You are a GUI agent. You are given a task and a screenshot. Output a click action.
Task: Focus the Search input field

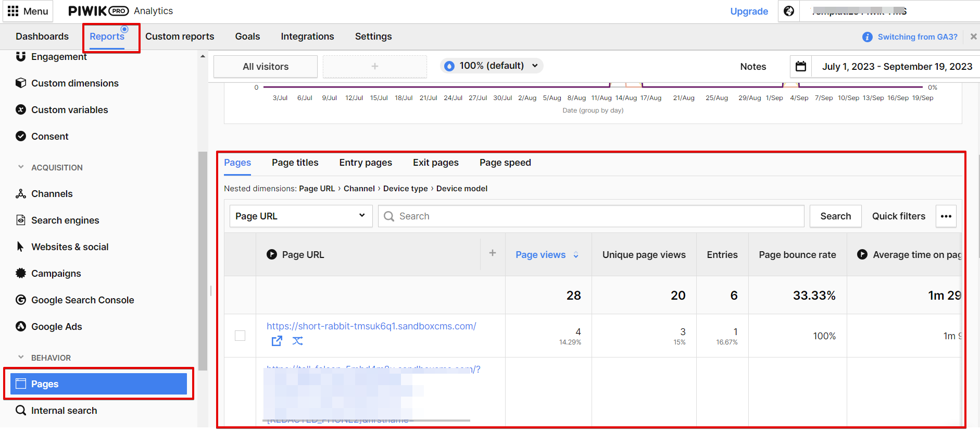coord(592,216)
